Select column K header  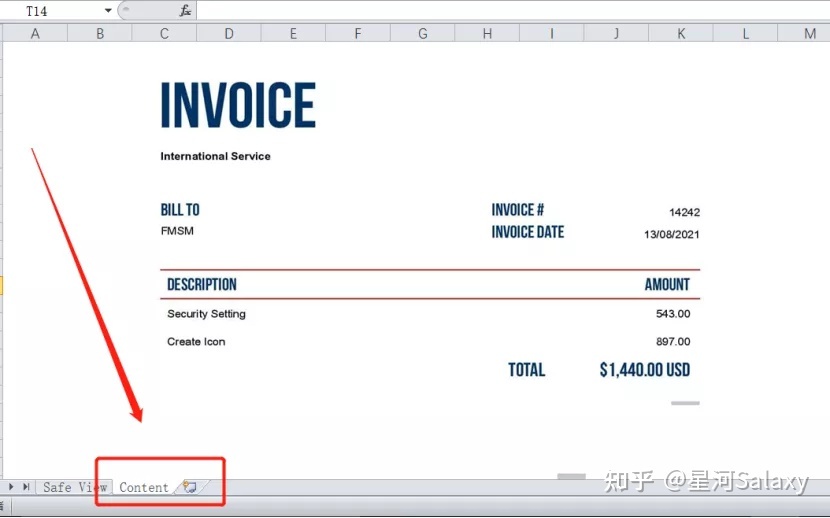coord(681,34)
